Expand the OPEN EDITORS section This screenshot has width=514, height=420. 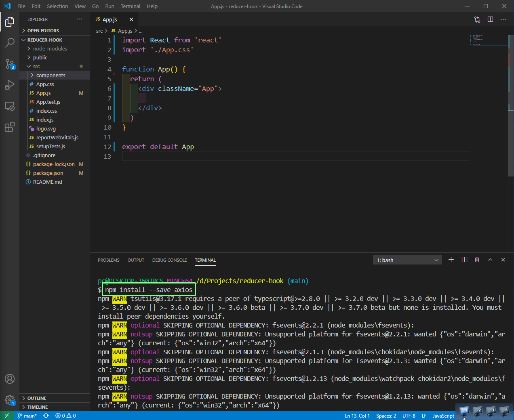pyautogui.click(x=55, y=31)
